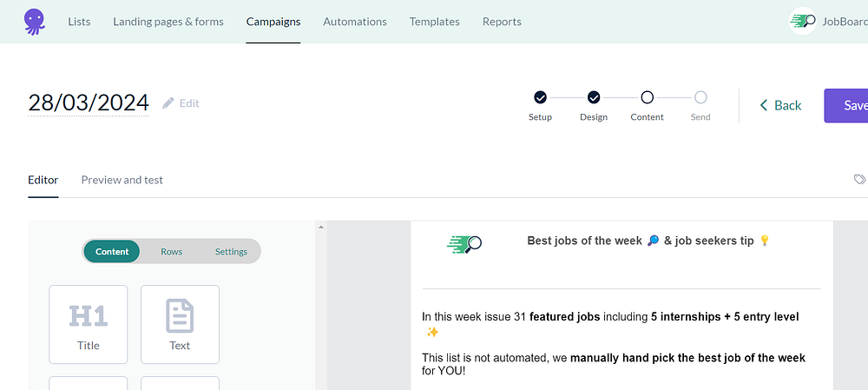Switch to the Rows pill toggle

[x=172, y=252]
